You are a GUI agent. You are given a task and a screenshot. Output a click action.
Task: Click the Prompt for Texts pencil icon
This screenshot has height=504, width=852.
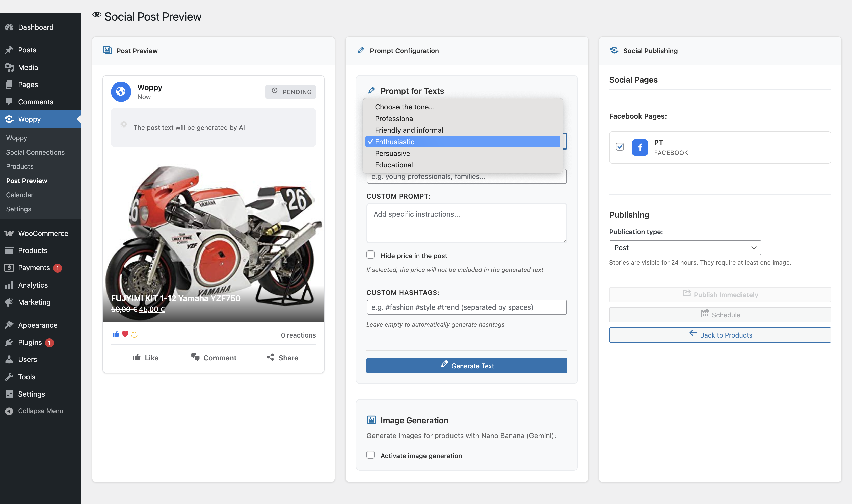tap(372, 90)
